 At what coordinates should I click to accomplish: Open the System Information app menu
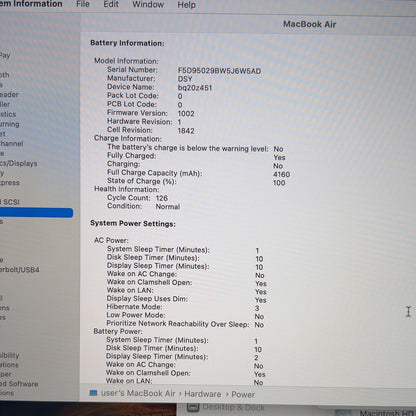pyautogui.click(x=31, y=4)
